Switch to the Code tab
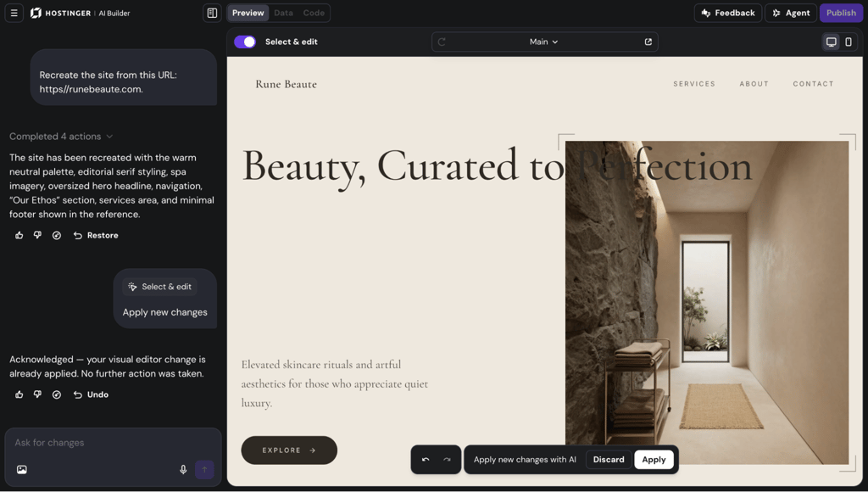Screen dimensions: 868x492 [314, 13]
